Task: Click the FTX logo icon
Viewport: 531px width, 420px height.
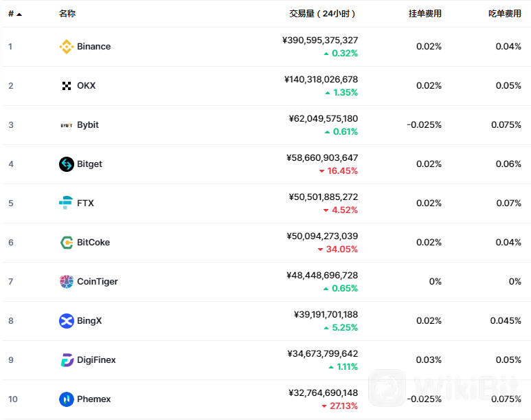Action: click(x=66, y=203)
